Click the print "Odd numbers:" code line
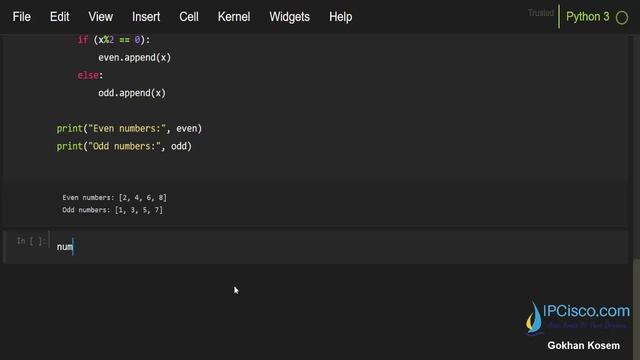The height and width of the screenshot is (360, 640). [x=124, y=146]
